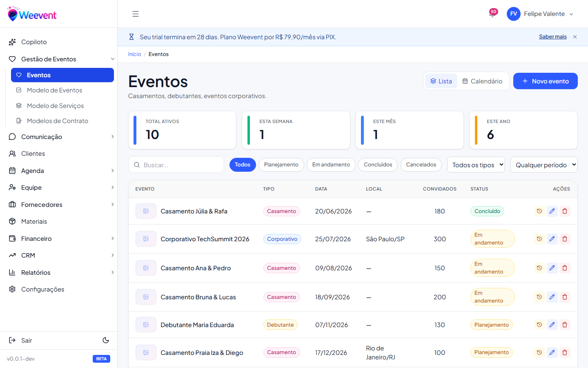
Task: Click Debutante Maria Eduarda thumbnail
Action: (x=146, y=325)
